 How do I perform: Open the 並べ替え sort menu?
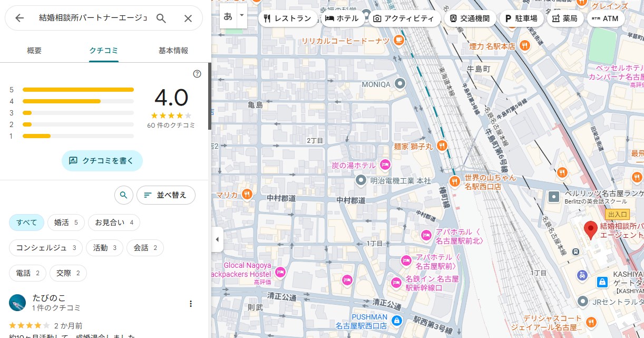click(165, 195)
